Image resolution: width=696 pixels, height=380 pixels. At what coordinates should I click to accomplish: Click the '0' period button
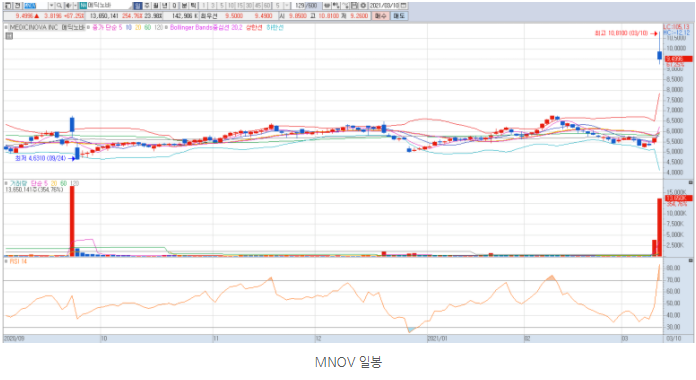coord(174,5)
